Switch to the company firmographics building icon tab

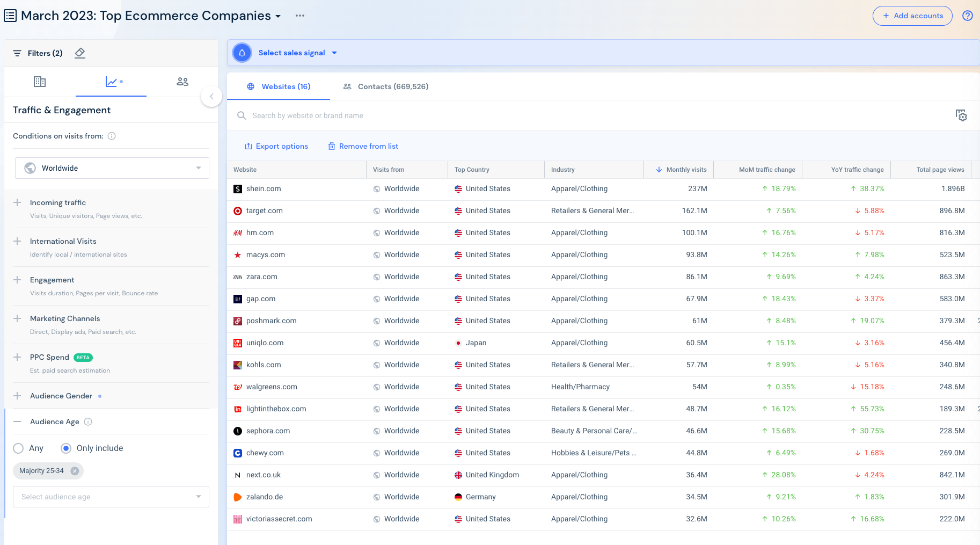[x=40, y=82]
